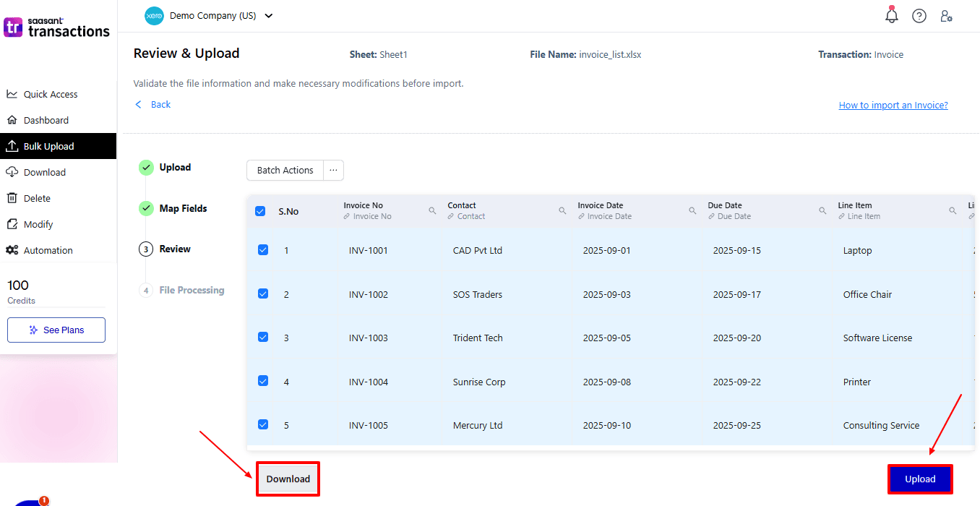Select Automation in the sidebar
The height and width of the screenshot is (506, 980).
click(x=48, y=250)
